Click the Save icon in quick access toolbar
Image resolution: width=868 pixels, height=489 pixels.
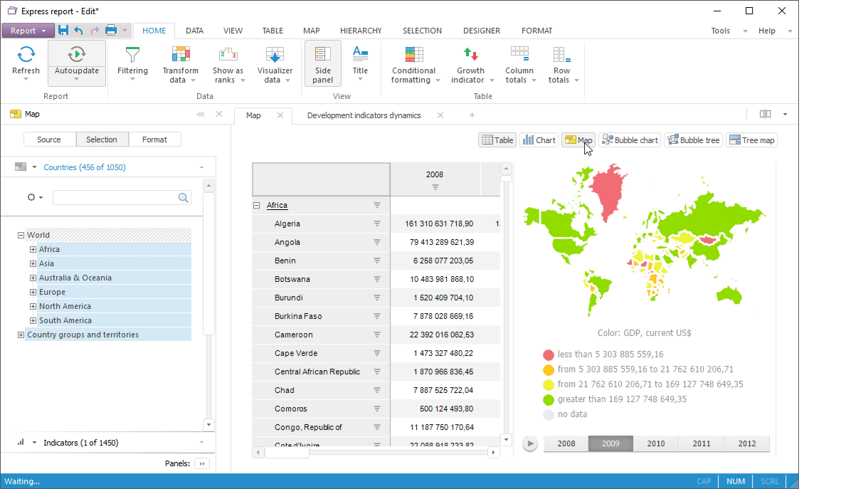click(x=63, y=31)
